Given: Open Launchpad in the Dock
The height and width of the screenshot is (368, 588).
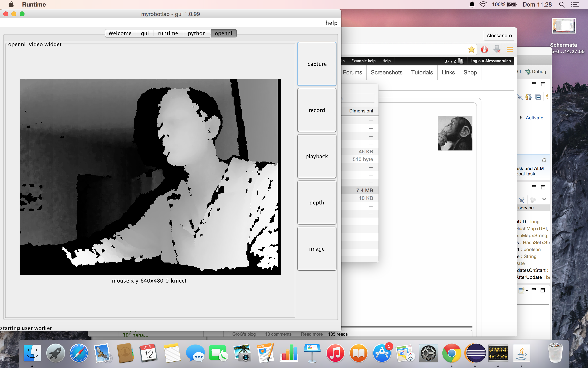Looking at the screenshot, I should 56,353.
